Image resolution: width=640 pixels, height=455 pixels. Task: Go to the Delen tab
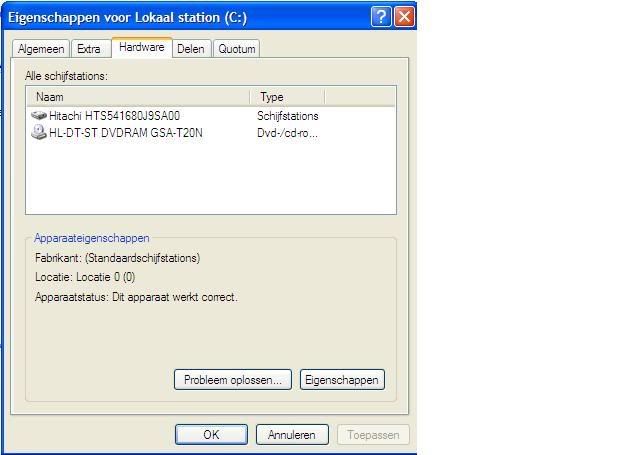click(x=191, y=49)
